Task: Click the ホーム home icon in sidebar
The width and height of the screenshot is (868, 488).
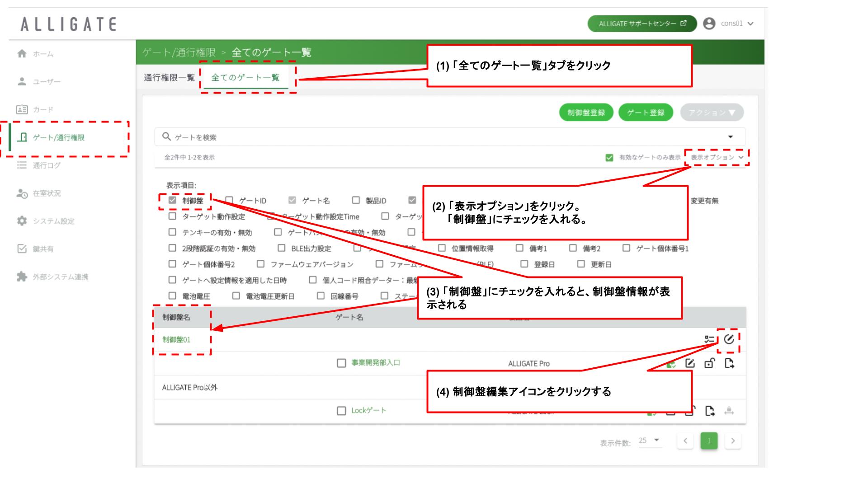Action: tap(22, 54)
